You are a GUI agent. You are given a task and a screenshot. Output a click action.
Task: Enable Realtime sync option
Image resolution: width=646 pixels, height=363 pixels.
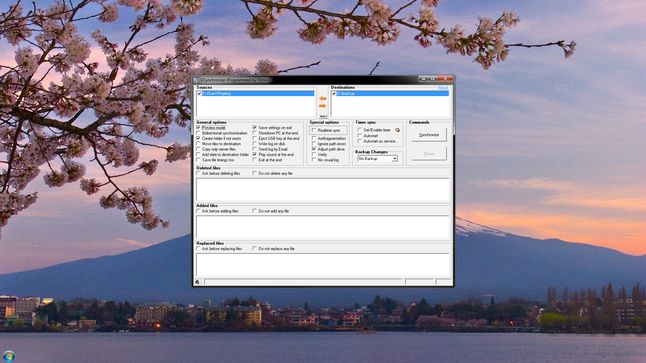tap(314, 130)
